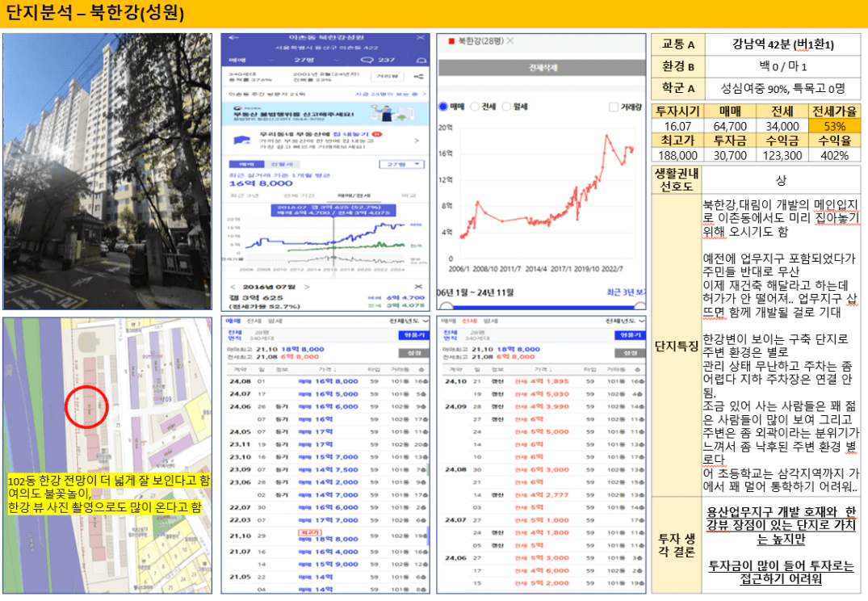Open the outlined 27평 dropdown above the chart
The height and width of the screenshot is (601, 868).
point(401,164)
